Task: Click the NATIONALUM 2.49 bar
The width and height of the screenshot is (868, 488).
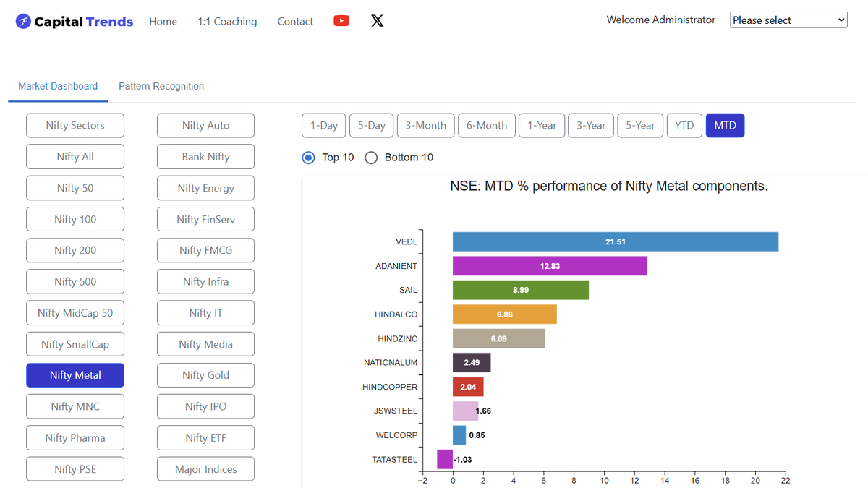Action: point(472,362)
